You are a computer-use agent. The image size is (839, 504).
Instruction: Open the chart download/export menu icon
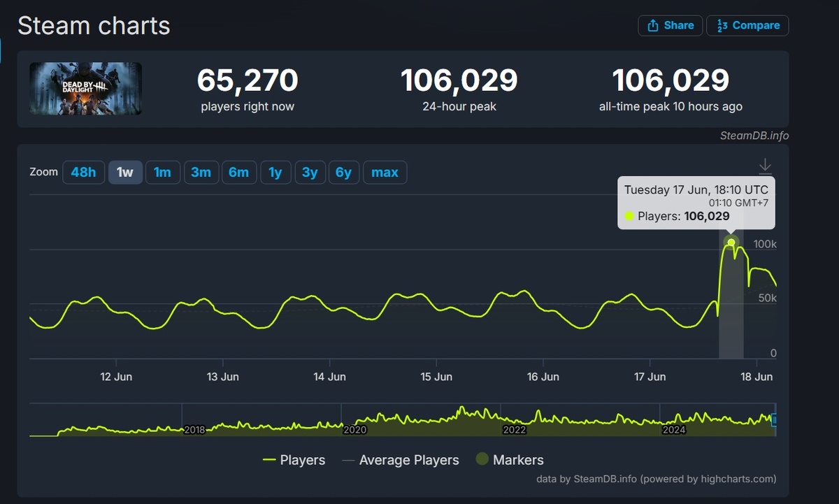tap(765, 166)
